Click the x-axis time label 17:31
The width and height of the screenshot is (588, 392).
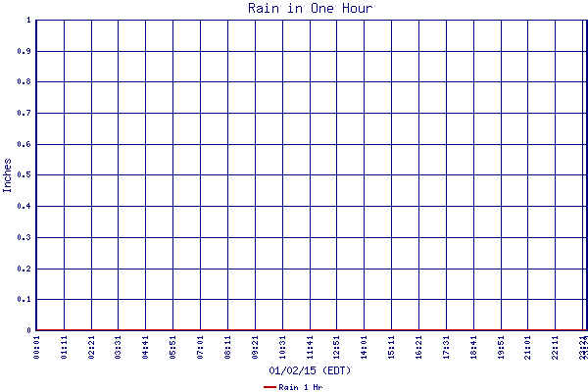tap(446, 347)
